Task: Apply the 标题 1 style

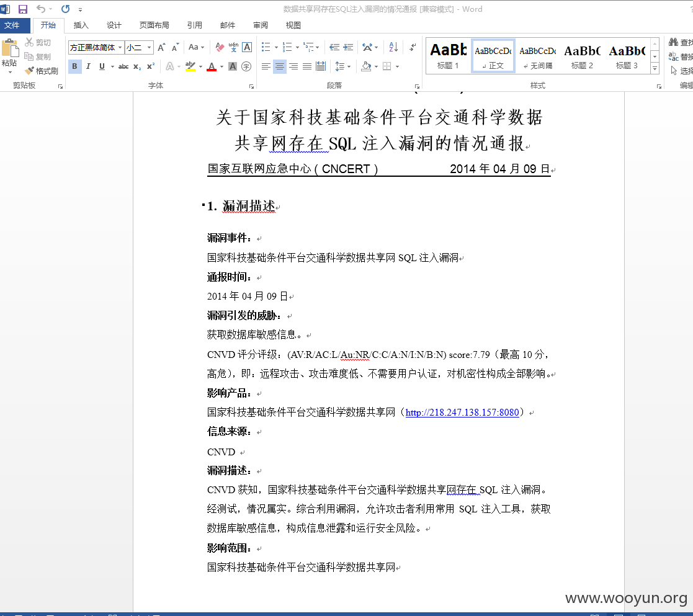Action: [x=448, y=55]
